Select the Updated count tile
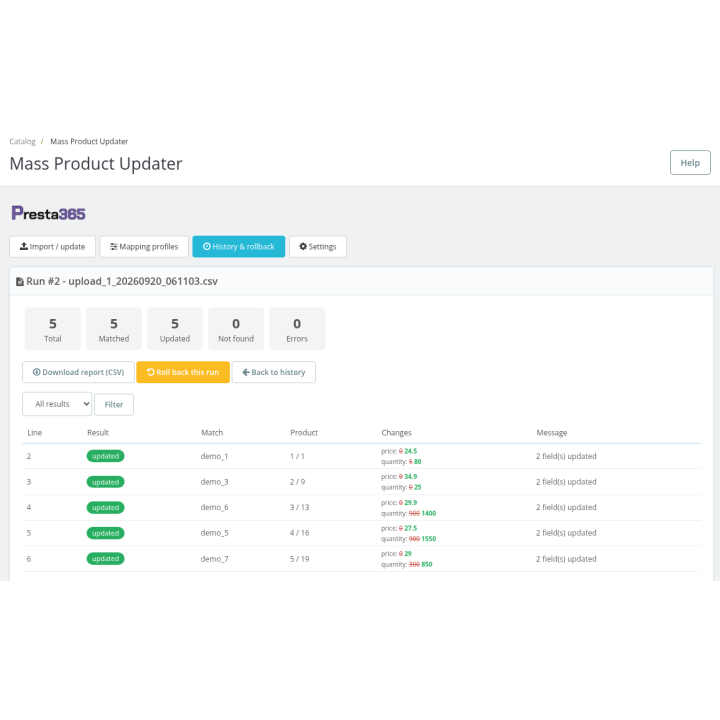Image resolution: width=720 pixels, height=720 pixels. pyautogui.click(x=175, y=329)
